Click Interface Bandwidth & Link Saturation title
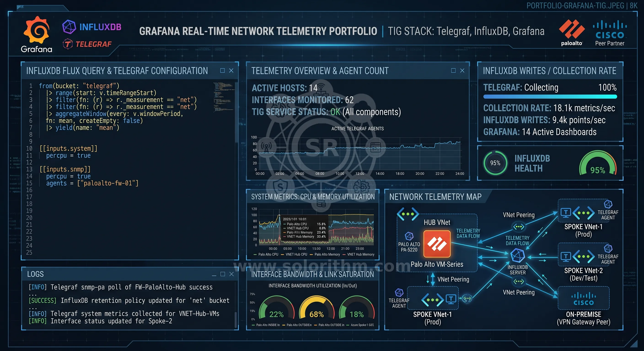Viewport: 644px width, 351px height. [312, 274]
